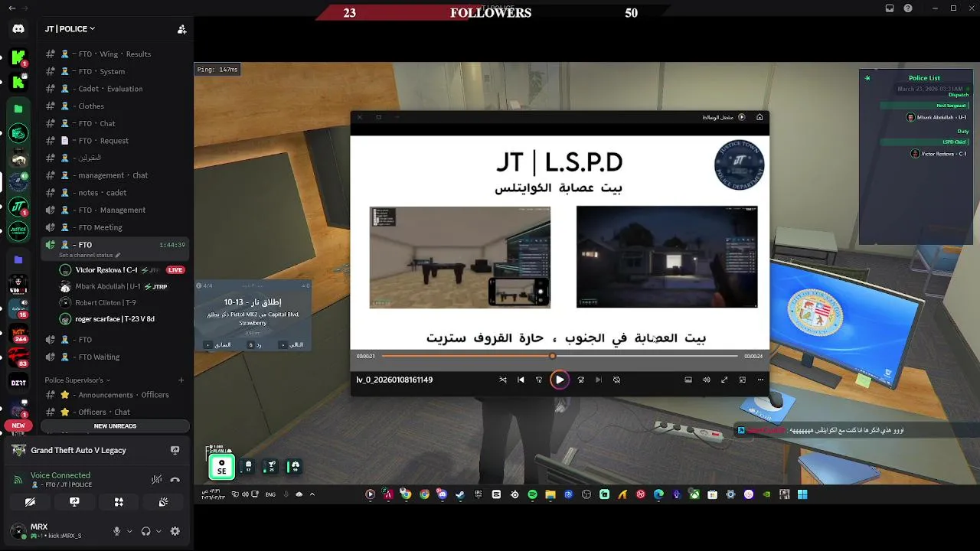Click previous track in media player
Viewport: 980px width, 551px height.
(x=521, y=380)
